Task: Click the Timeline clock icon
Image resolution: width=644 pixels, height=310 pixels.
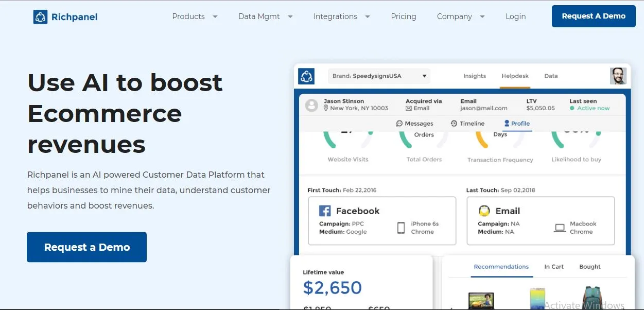Action: (454, 124)
